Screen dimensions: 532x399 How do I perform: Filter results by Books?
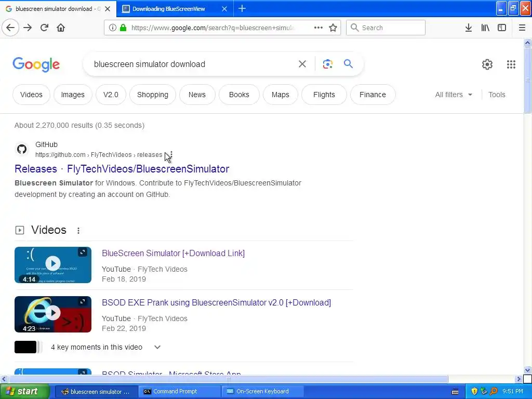239,95
